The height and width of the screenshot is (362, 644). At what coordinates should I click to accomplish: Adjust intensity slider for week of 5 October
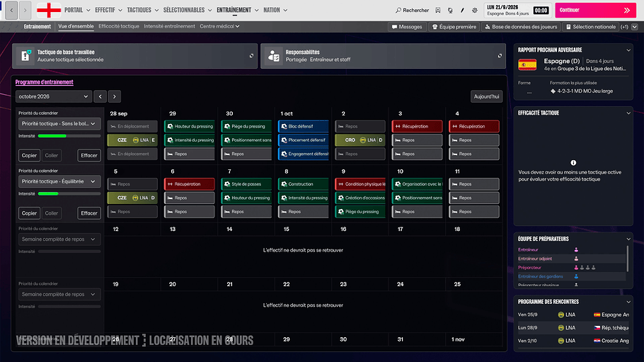coord(69,194)
